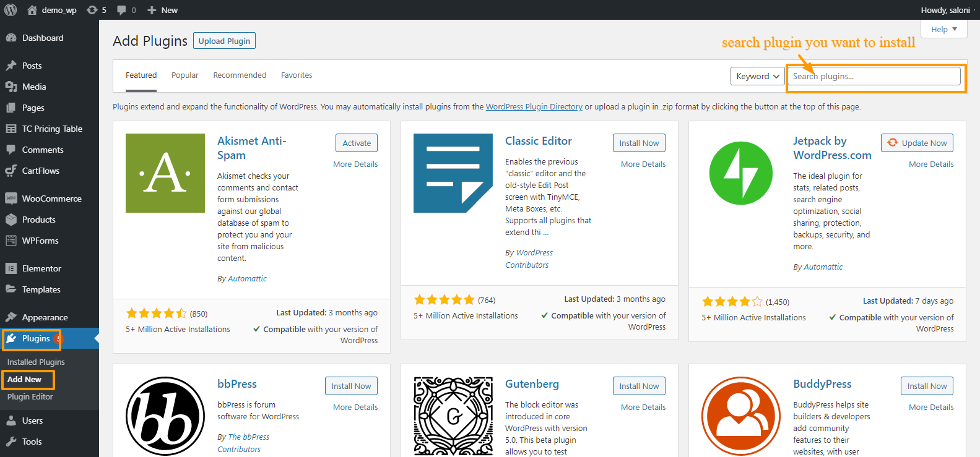Click the Akismet plugin logo thumbnail
This screenshot has width=980, height=457.
pos(165,173)
